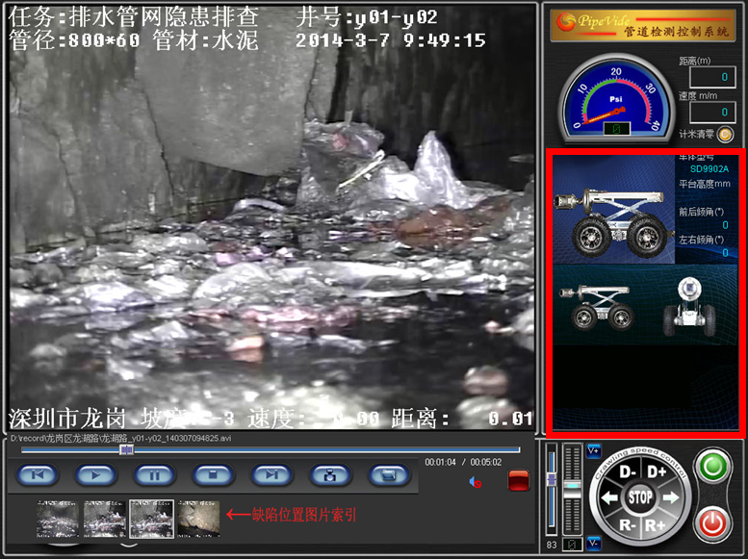Click the 井号:y01-y02 overlay text

click(x=367, y=18)
